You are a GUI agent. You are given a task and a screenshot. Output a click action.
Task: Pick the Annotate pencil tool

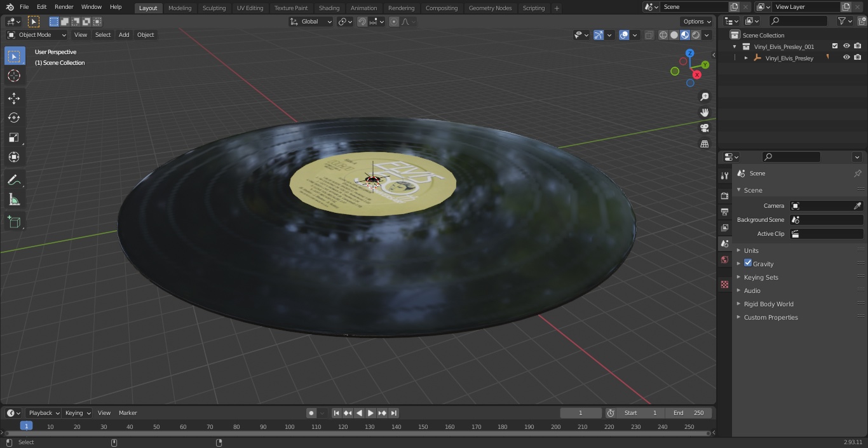14,180
